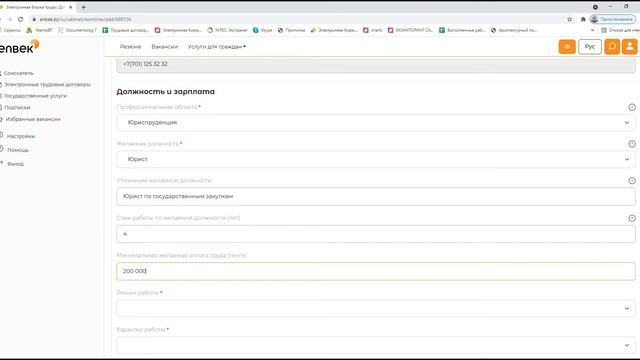Open the Юрист desired position dropdown
Viewport: 640px width, 360px height.
pos(376,159)
